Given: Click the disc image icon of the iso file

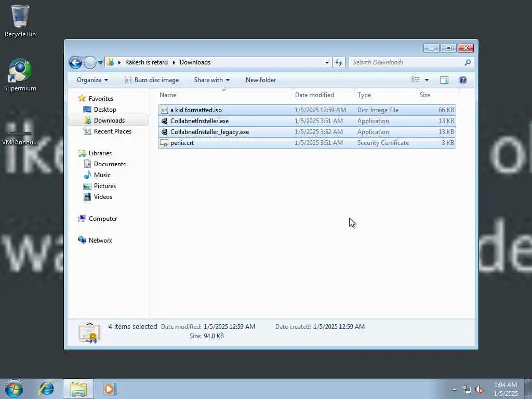Looking at the screenshot, I should tap(164, 110).
